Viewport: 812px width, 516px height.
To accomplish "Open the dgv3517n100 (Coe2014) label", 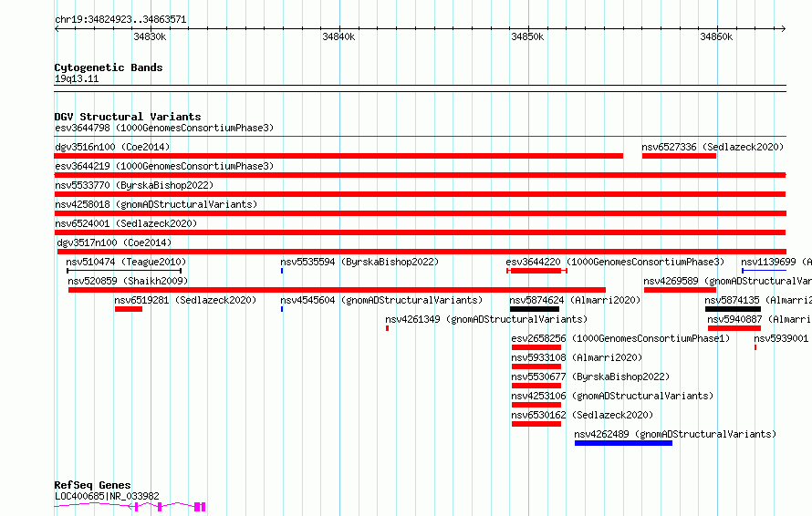I will point(114,243).
